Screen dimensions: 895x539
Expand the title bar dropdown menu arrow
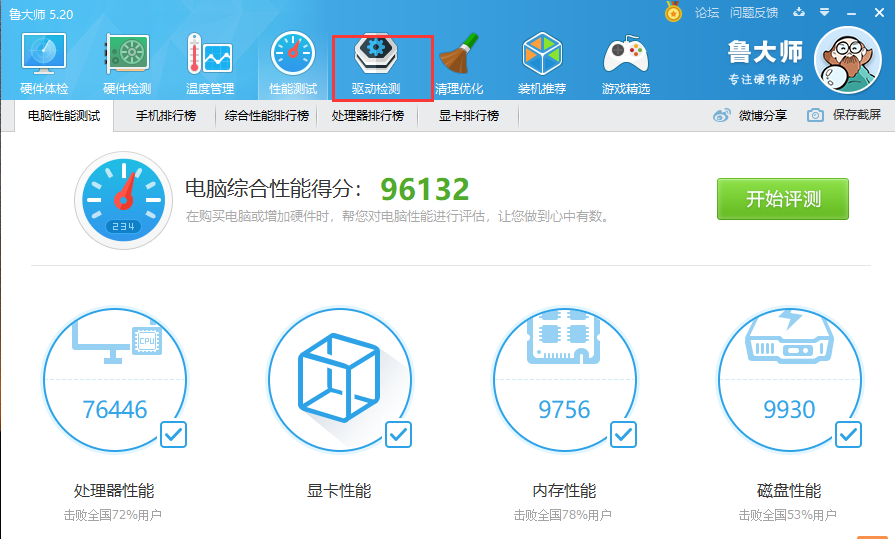[x=824, y=12]
